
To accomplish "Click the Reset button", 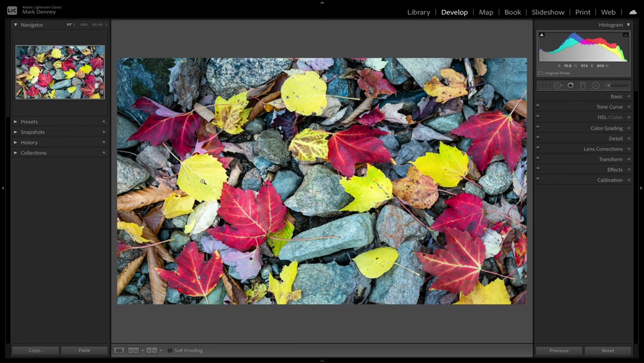I will [x=608, y=350].
